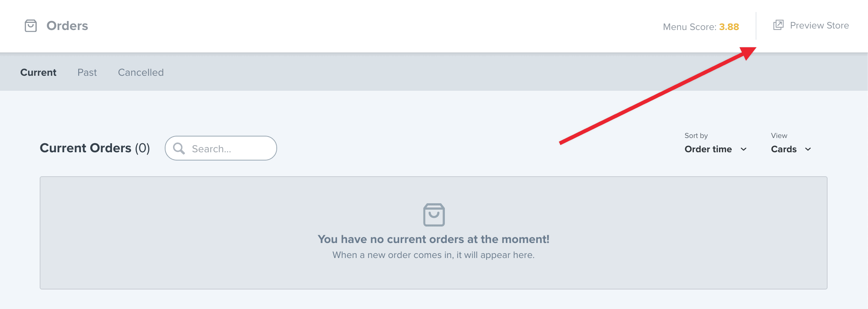Viewport: 868px width, 309px height.
Task: Click the "no current orders" message heading
Action: pos(433,239)
